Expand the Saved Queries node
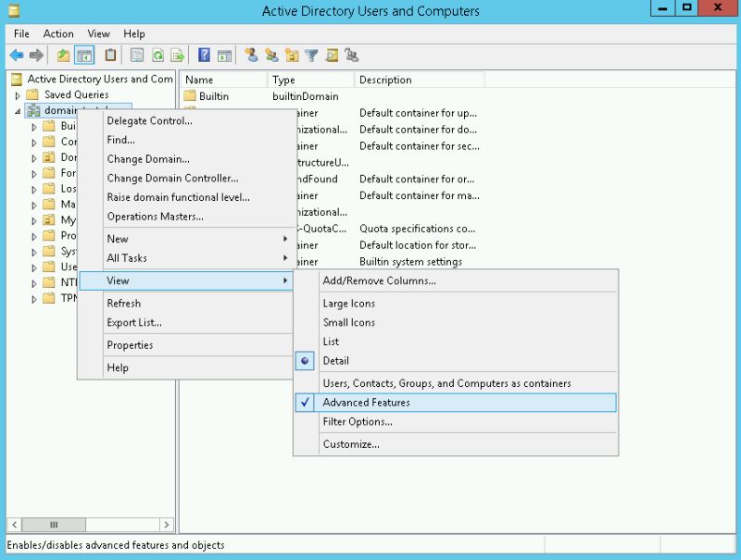Screen dimensions: 741x560 click(16, 93)
